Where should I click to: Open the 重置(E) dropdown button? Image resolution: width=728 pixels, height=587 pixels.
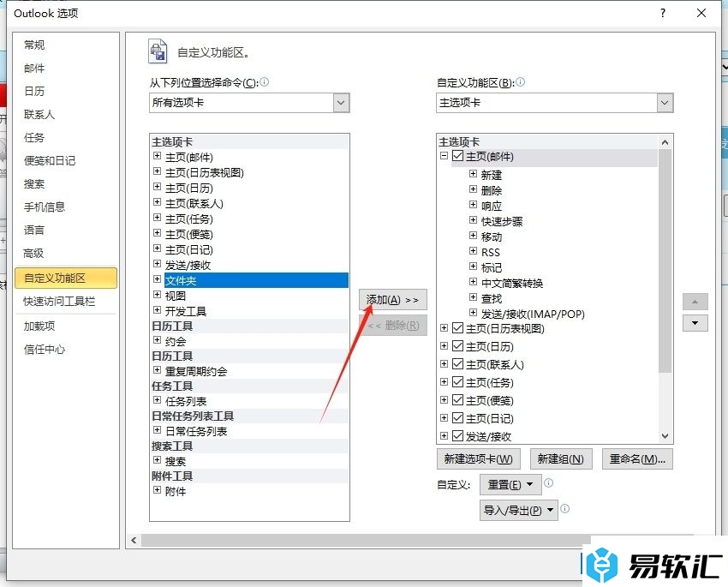[510, 485]
